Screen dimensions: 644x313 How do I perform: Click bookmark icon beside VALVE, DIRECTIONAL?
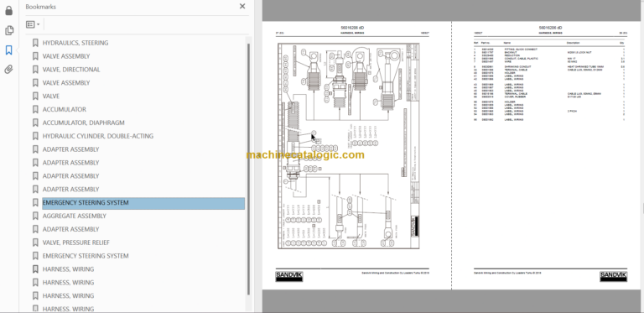(35, 70)
